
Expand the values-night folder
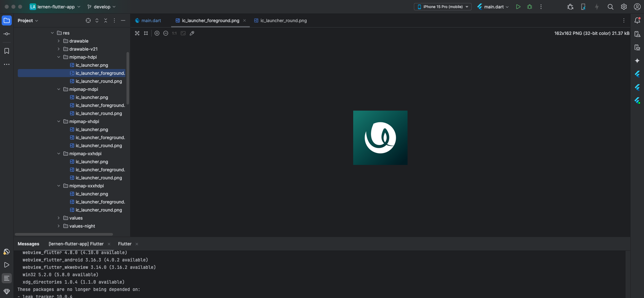(59, 226)
